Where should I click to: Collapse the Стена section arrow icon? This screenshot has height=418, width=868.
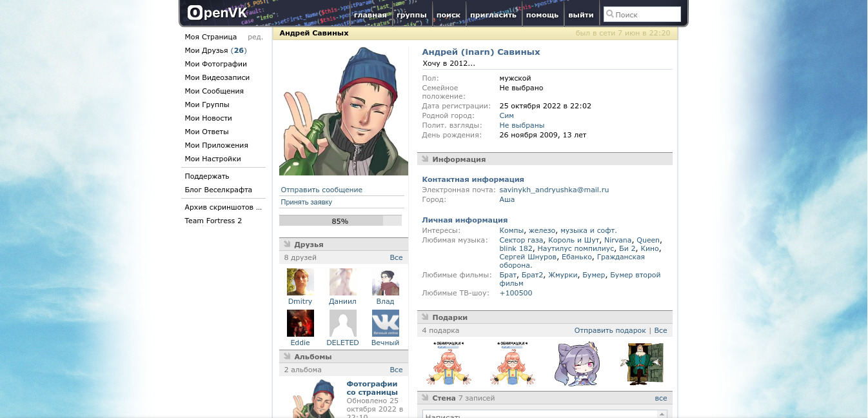click(425, 398)
